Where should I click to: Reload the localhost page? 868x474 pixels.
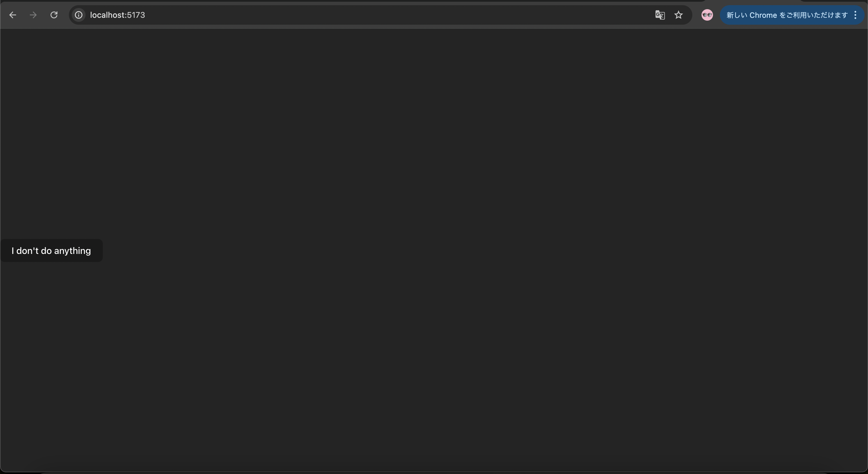pyautogui.click(x=54, y=15)
